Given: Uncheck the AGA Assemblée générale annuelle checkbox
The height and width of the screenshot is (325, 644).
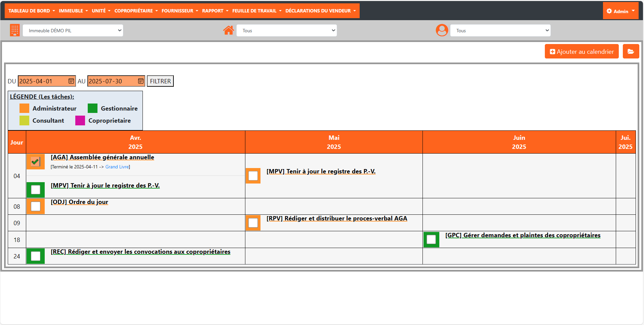Looking at the screenshot, I should tap(35, 162).
